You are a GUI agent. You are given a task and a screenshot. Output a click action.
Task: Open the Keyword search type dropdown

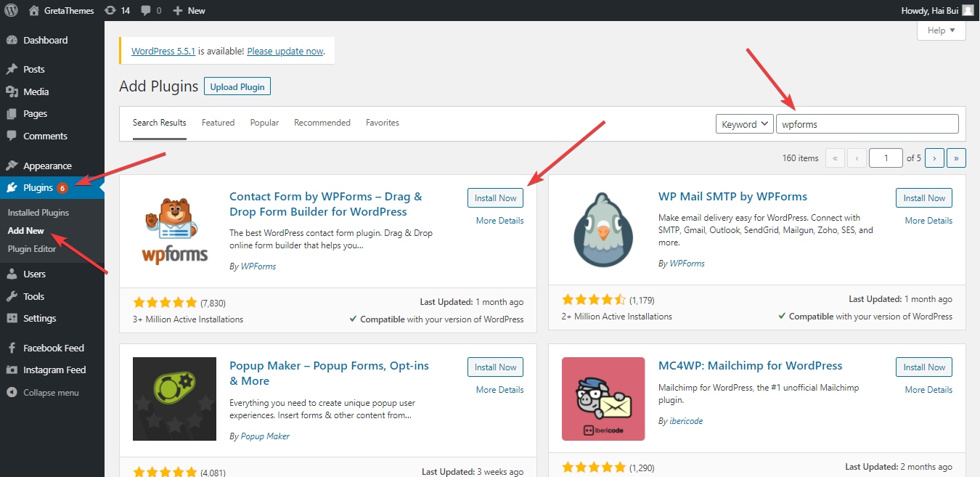(x=744, y=123)
